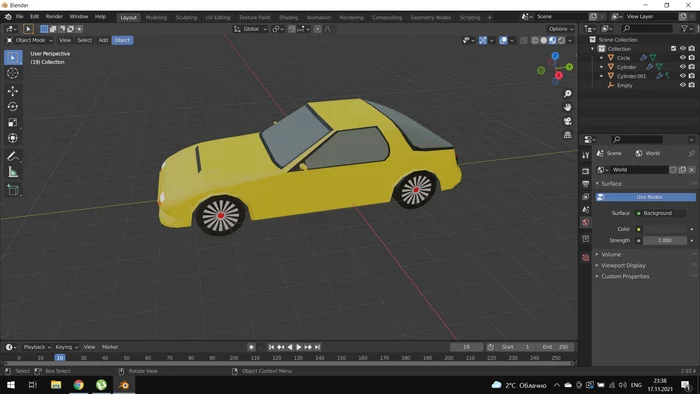Open the Object Mode dropdown

click(29, 40)
